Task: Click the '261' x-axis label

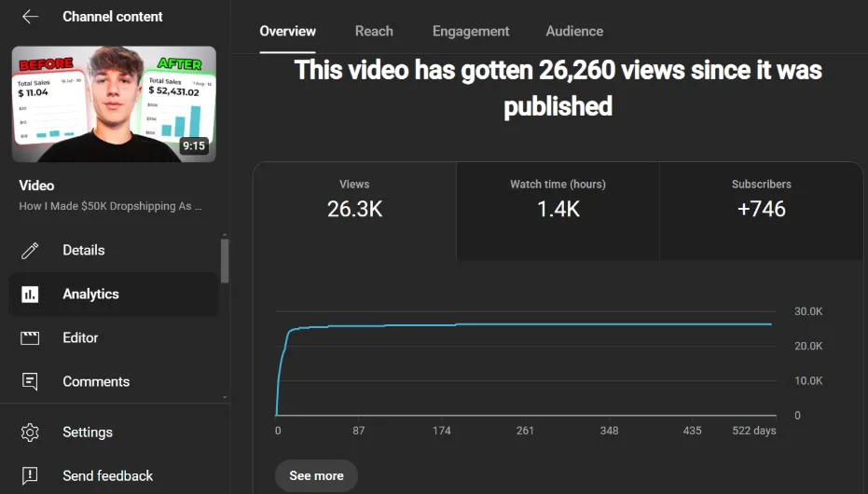Action: click(525, 431)
